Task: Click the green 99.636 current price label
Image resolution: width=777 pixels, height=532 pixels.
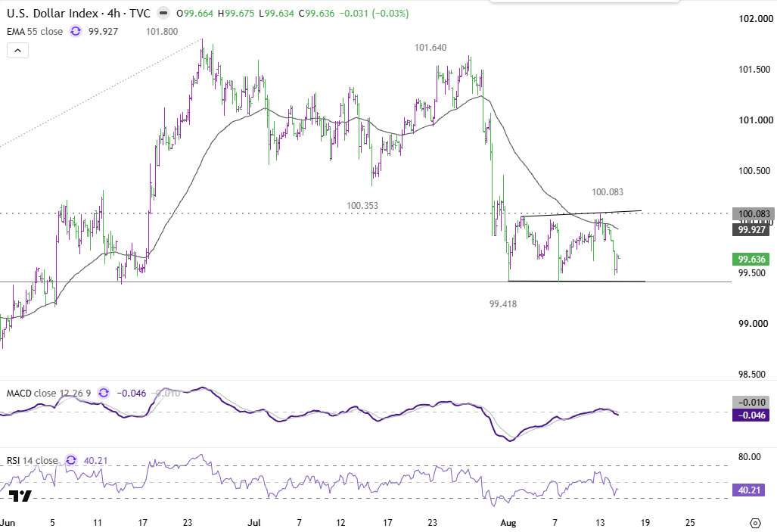Action: (751, 260)
